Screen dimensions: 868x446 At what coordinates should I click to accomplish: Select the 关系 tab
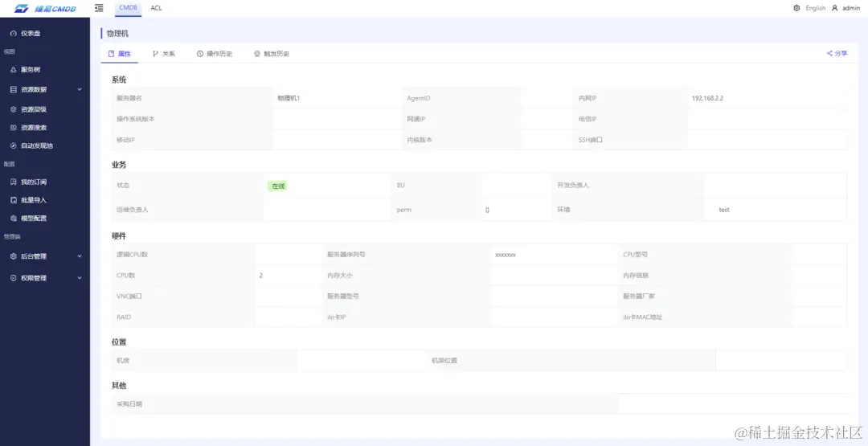click(164, 54)
